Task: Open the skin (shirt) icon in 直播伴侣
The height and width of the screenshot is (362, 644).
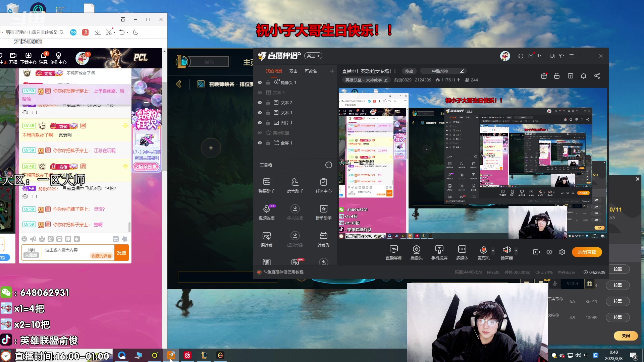Action: point(562,56)
